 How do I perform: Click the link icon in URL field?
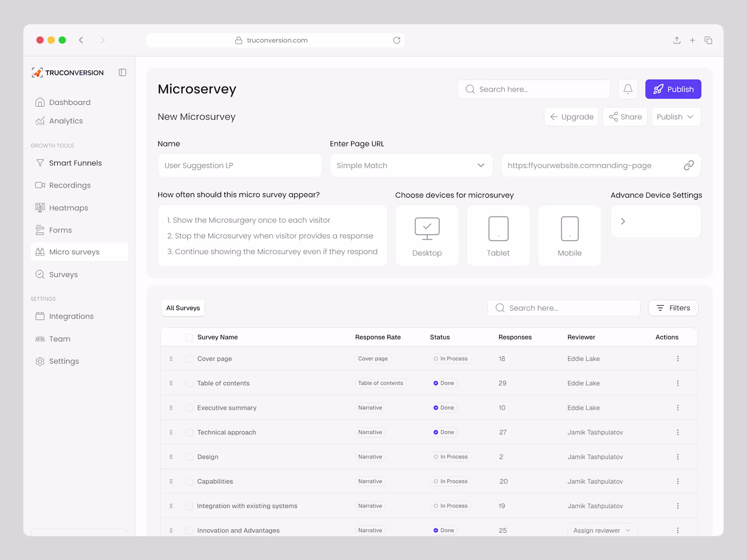(x=689, y=165)
